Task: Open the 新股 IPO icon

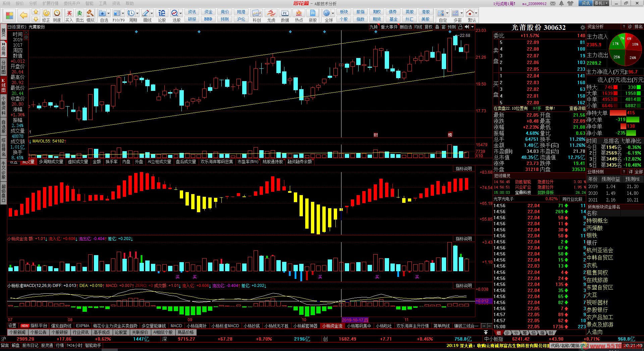Action: 313,13
